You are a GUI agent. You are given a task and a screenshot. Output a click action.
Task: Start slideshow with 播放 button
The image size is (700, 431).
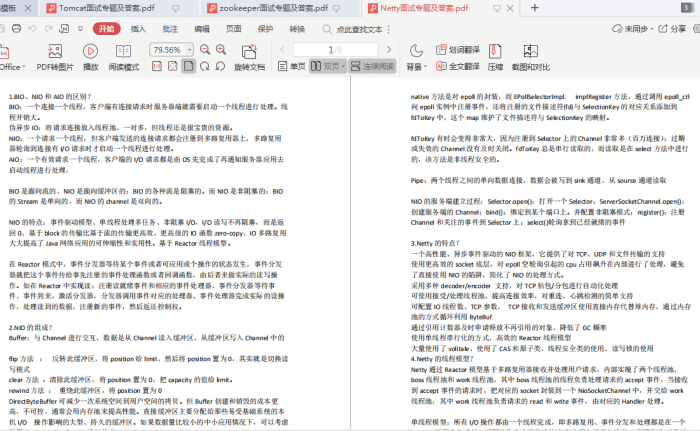click(x=90, y=59)
